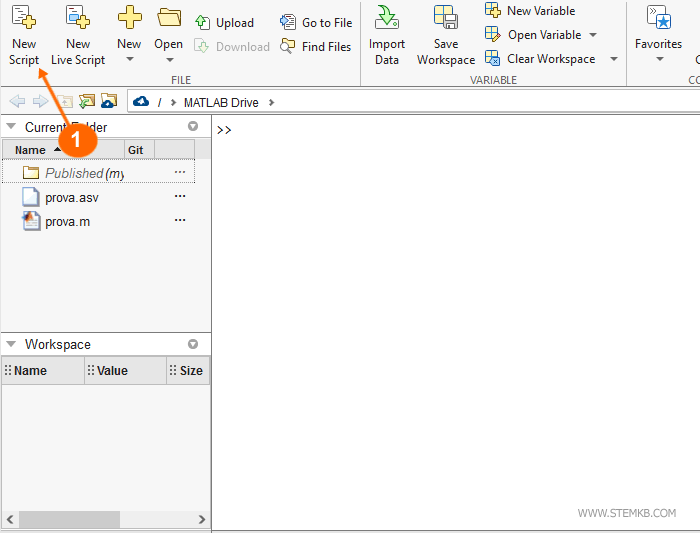Image resolution: width=700 pixels, height=533 pixels.
Task: Click the Upload button
Action: (x=225, y=23)
